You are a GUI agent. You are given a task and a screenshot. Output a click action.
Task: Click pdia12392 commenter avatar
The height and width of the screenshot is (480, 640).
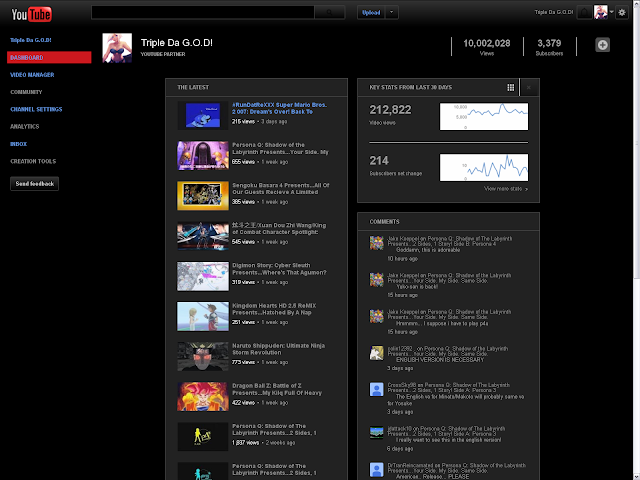click(x=376, y=353)
